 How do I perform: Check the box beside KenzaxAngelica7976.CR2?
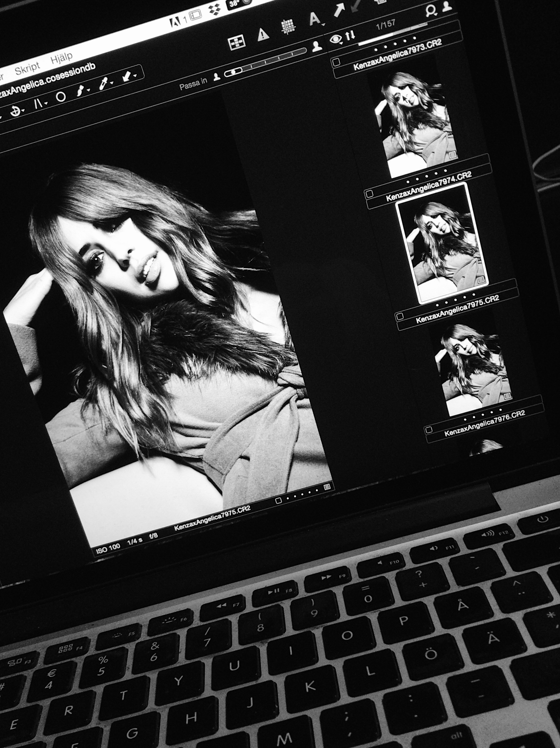tap(429, 429)
